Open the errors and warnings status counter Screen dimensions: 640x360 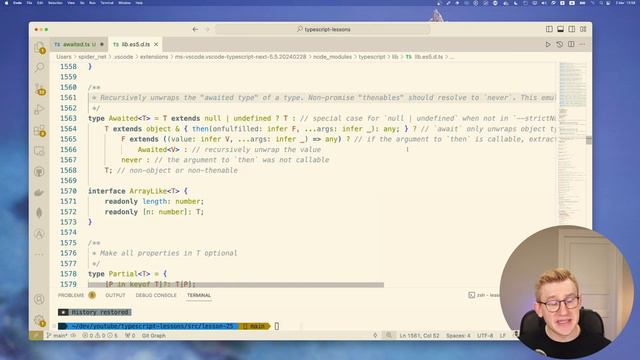[100, 336]
